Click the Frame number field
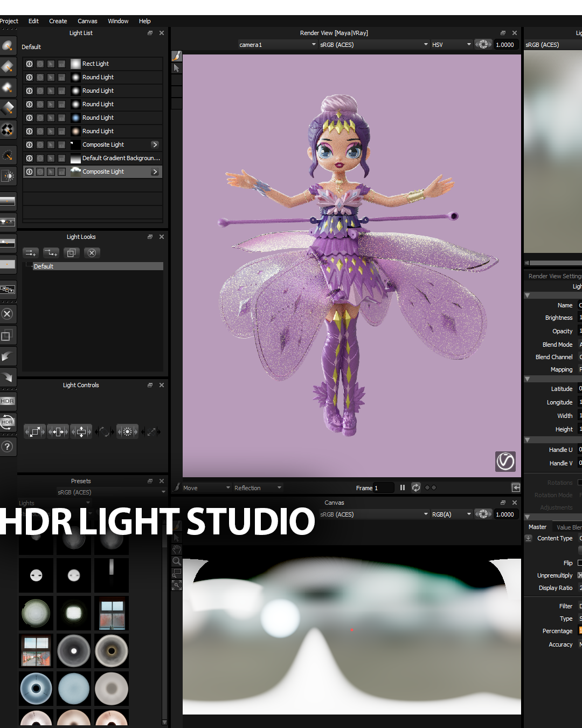Viewport: 582px width, 728px height. pos(384,487)
